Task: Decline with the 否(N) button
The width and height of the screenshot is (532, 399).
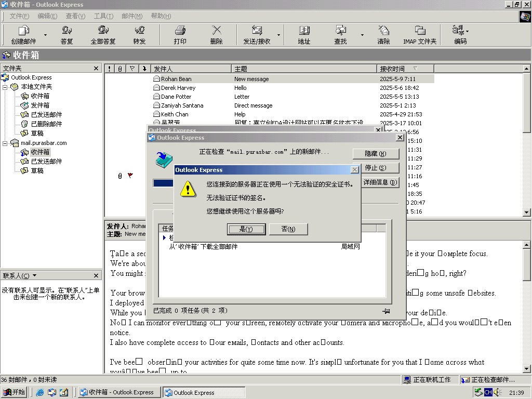Action: [288, 229]
